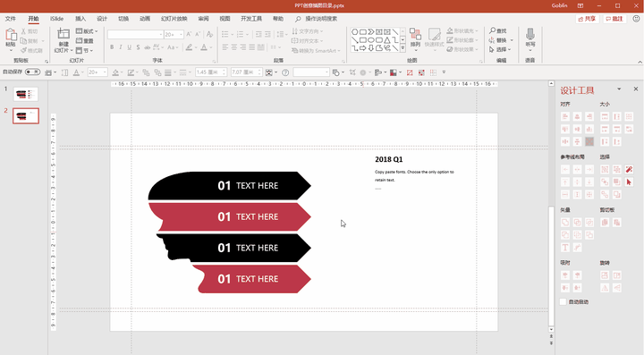The image size is (644, 355).
Task: Click the T text icon in 矢量 section
Action: (x=565, y=247)
